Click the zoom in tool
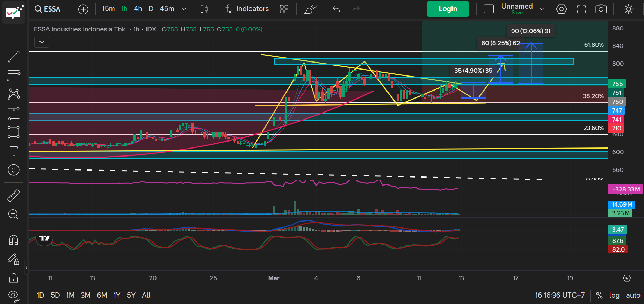Image resolution: width=644 pixels, height=304 pixels. click(14, 214)
